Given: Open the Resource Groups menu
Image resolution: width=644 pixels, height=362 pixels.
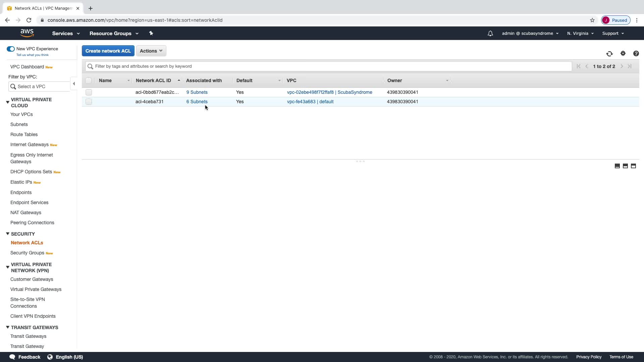Looking at the screenshot, I should (x=114, y=34).
